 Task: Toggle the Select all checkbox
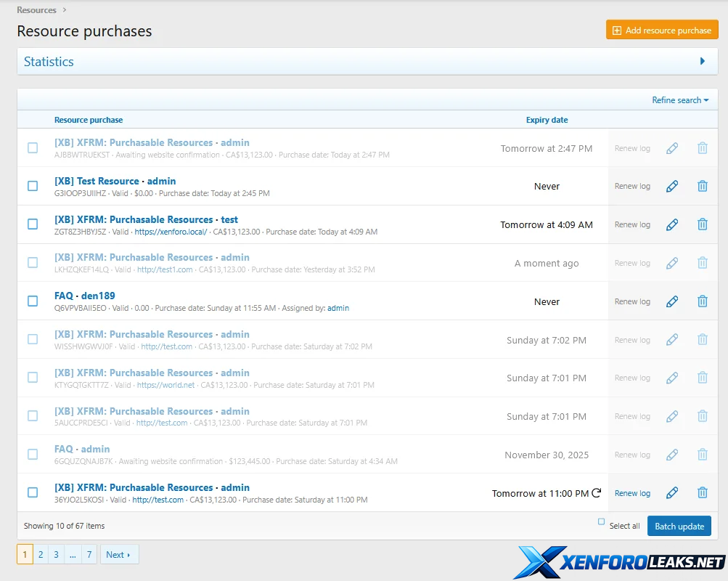click(x=601, y=522)
